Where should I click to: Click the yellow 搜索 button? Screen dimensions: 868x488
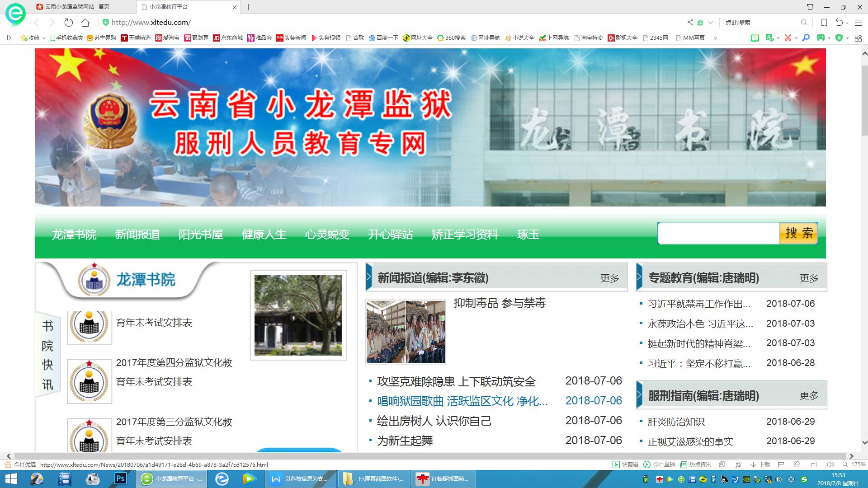click(x=798, y=233)
